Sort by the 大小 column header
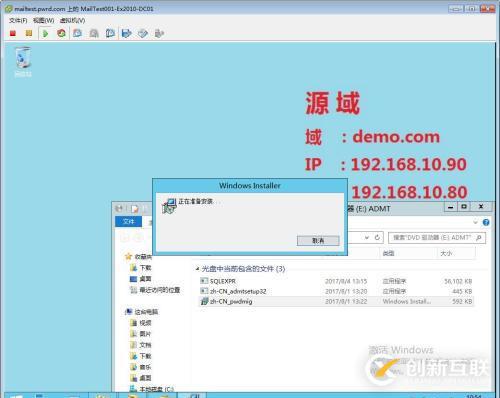500x398 pixels. tap(446, 253)
